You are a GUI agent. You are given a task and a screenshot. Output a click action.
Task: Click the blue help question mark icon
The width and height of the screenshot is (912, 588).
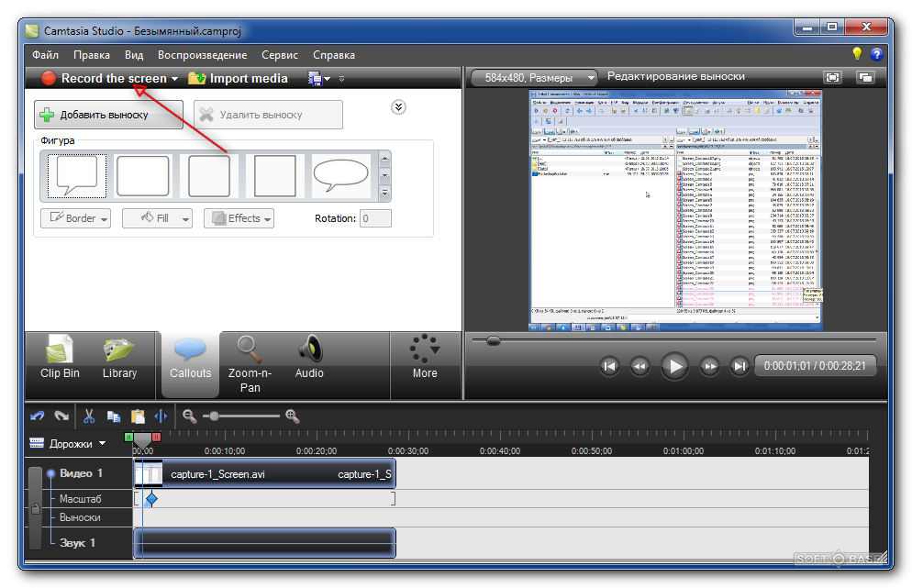point(876,54)
